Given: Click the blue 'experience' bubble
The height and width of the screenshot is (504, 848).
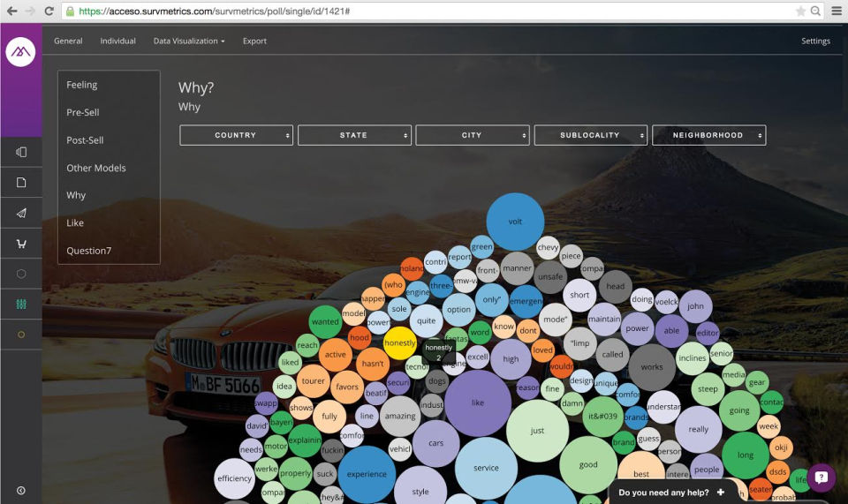Looking at the screenshot, I should pos(367,474).
